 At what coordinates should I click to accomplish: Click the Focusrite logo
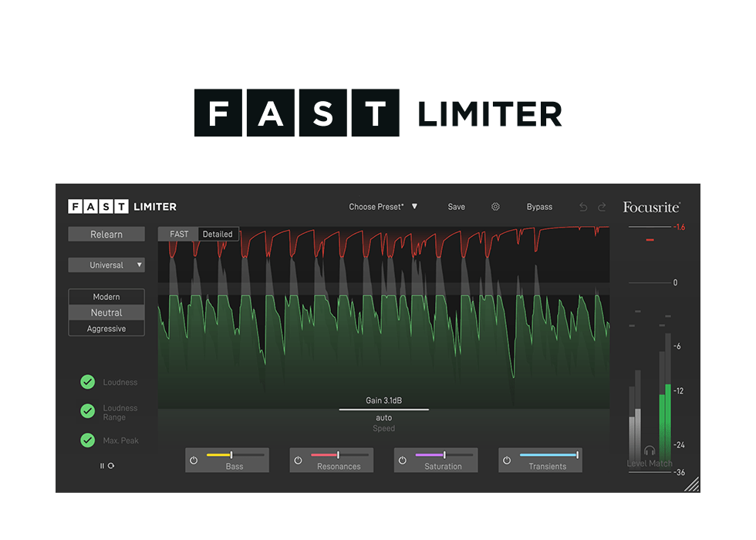(x=651, y=207)
